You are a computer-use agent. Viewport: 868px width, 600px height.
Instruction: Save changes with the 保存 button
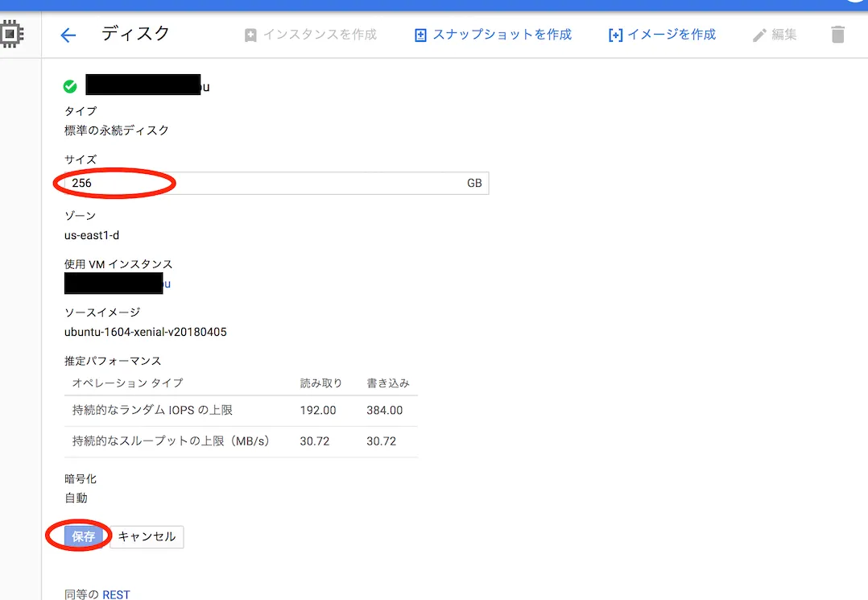[x=84, y=536]
